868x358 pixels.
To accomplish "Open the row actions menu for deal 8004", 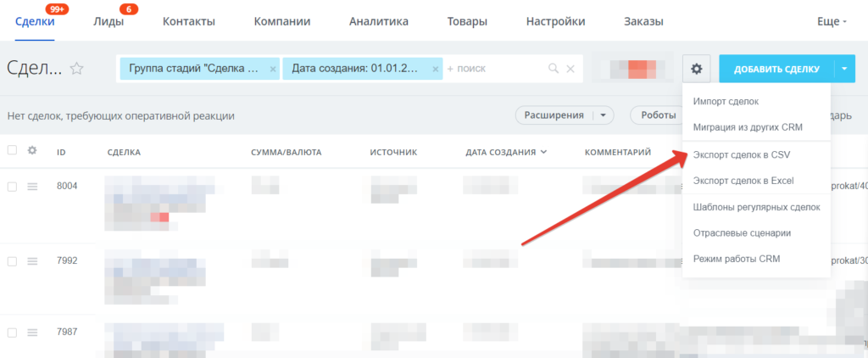I will pos(33,187).
